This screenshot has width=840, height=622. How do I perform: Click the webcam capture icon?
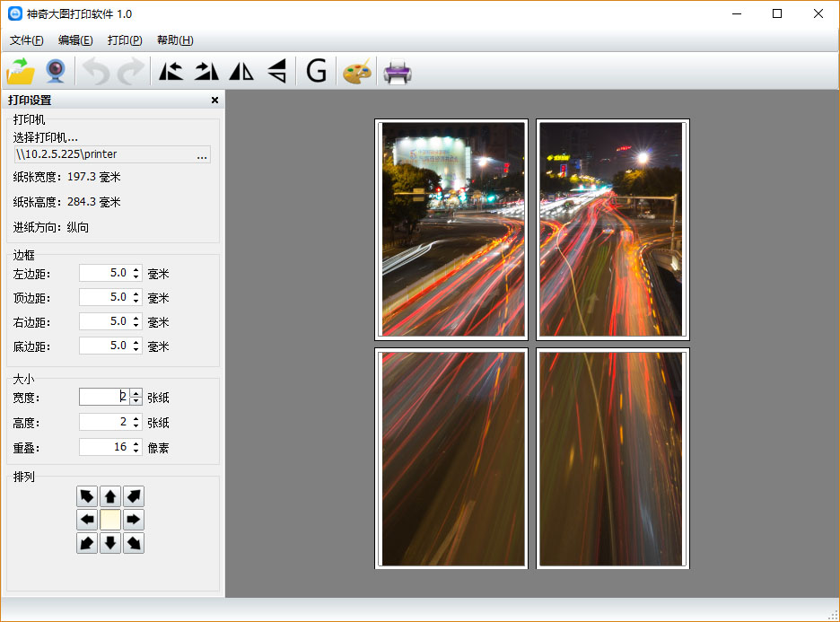click(x=56, y=71)
